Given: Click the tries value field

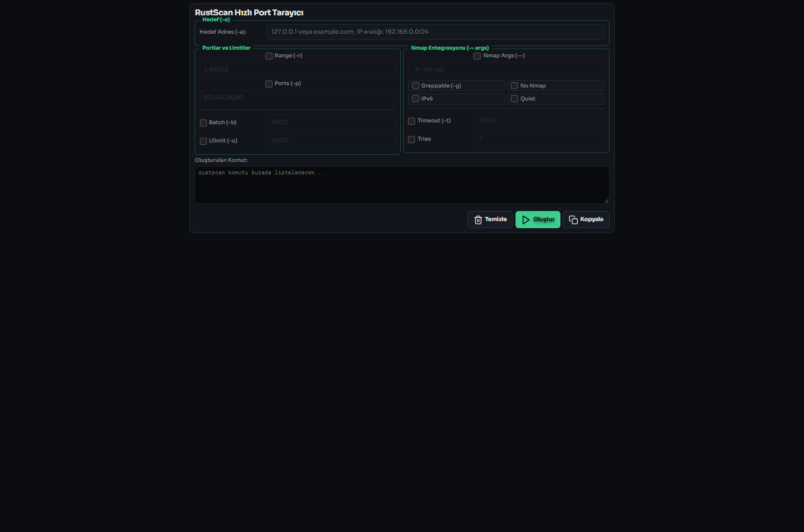Looking at the screenshot, I should click(x=540, y=139).
